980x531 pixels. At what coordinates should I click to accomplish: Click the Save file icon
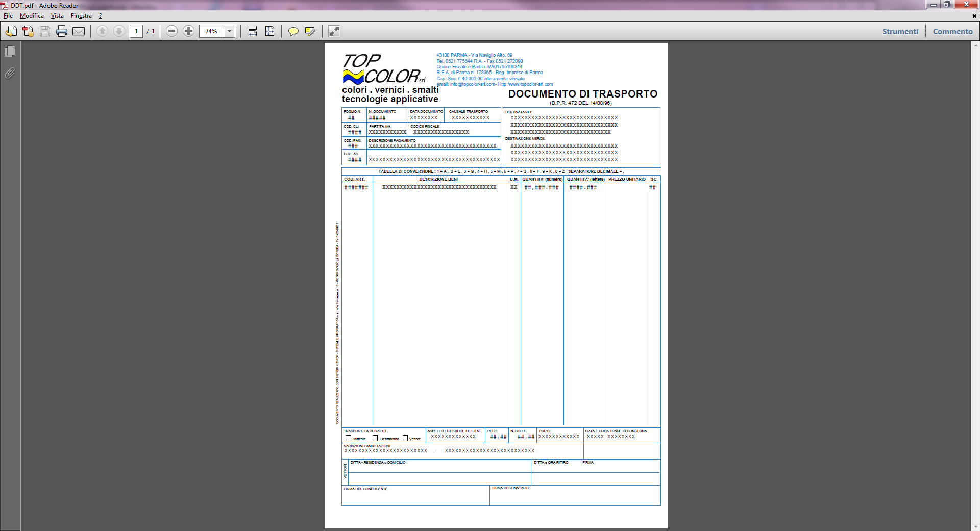point(45,31)
